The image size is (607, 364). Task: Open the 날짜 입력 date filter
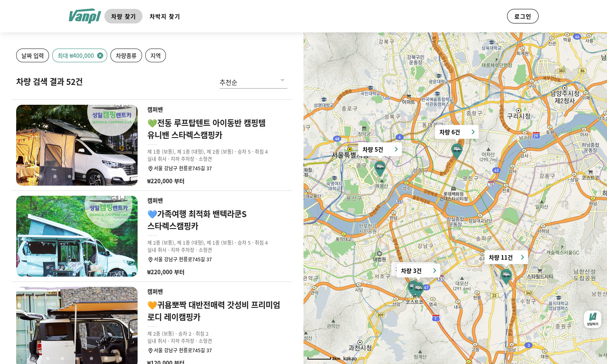32,56
